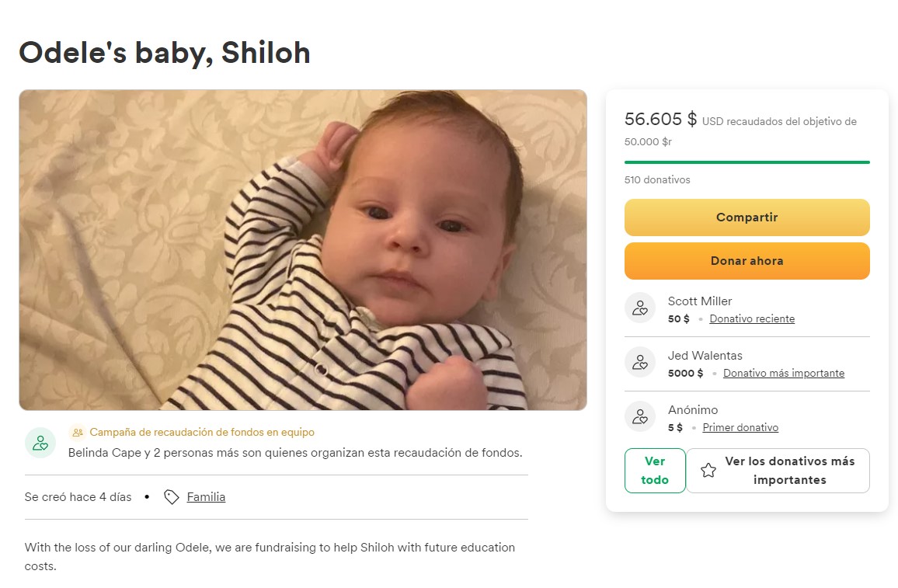Click the donor icon beside Jed Walentas

[x=640, y=362]
